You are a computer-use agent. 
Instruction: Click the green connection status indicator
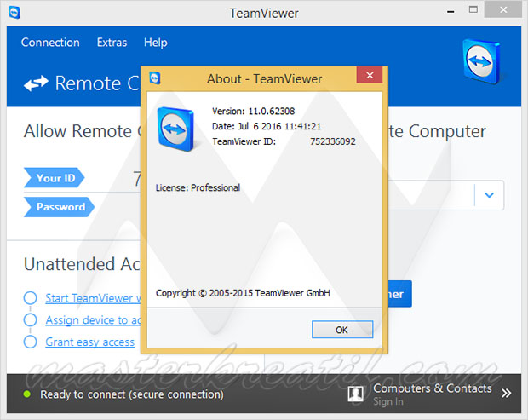(x=27, y=394)
